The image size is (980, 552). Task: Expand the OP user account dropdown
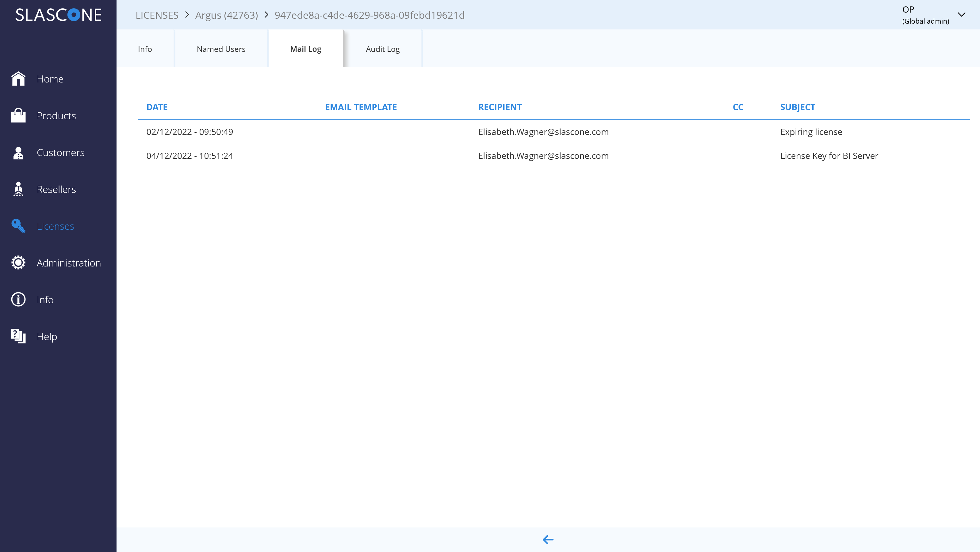click(961, 15)
